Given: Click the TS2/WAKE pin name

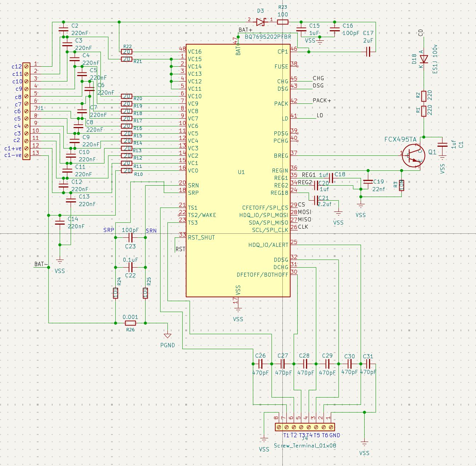Looking at the screenshot, I should (x=202, y=215).
